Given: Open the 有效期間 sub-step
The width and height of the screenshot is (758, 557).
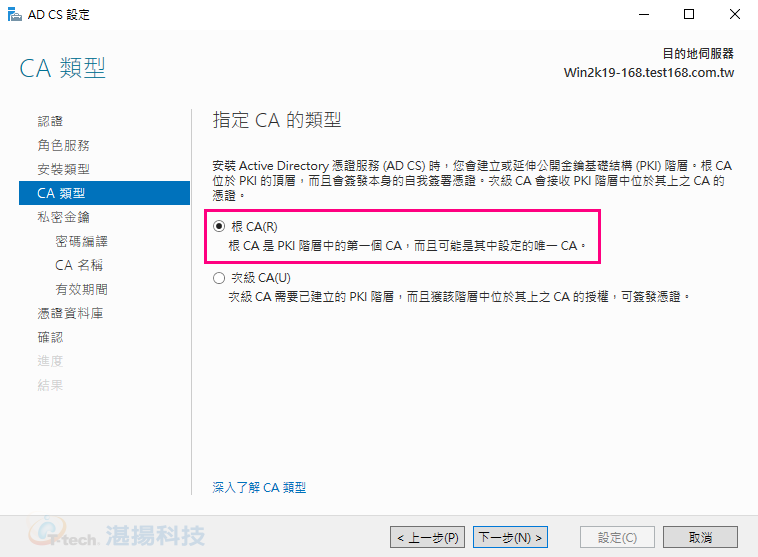Looking at the screenshot, I should pos(81,289).
